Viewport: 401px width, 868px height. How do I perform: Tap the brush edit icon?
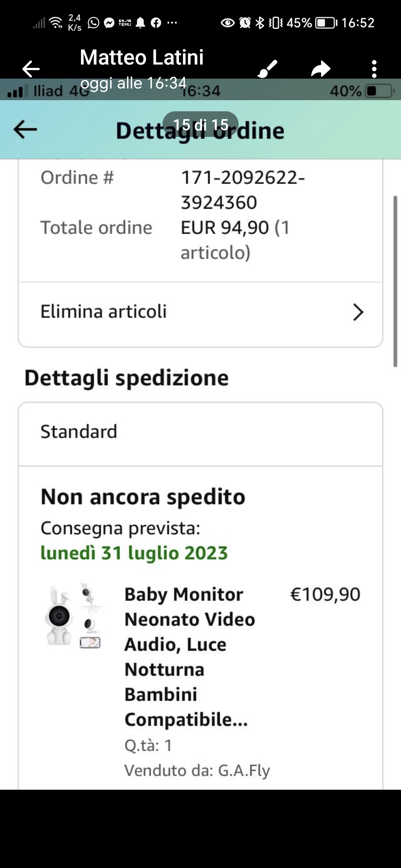click(x=267, y=69)
